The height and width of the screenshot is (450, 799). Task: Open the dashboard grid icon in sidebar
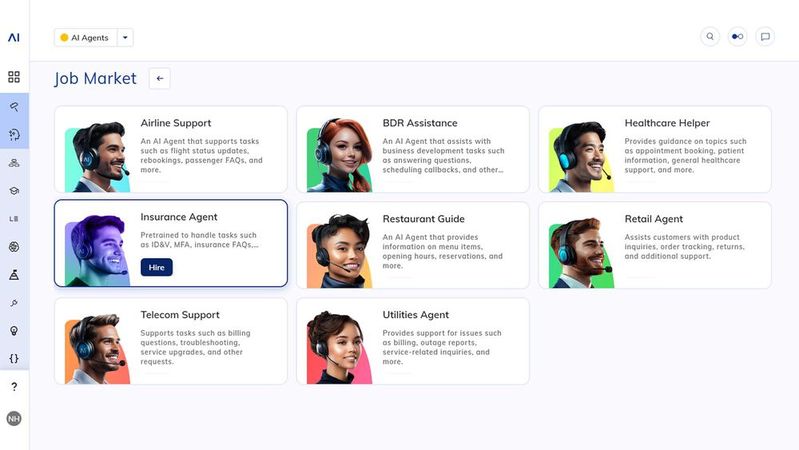click(x=14, y=77)
